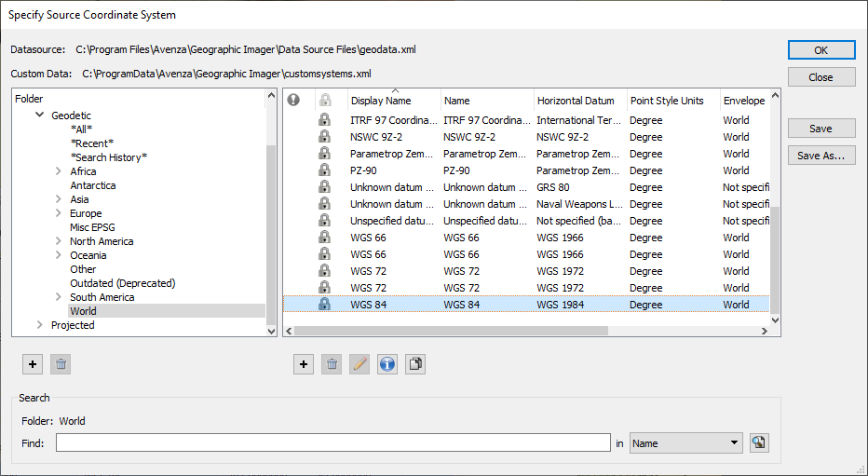
Task: Expand the South America folder
Action: point(58,297)
